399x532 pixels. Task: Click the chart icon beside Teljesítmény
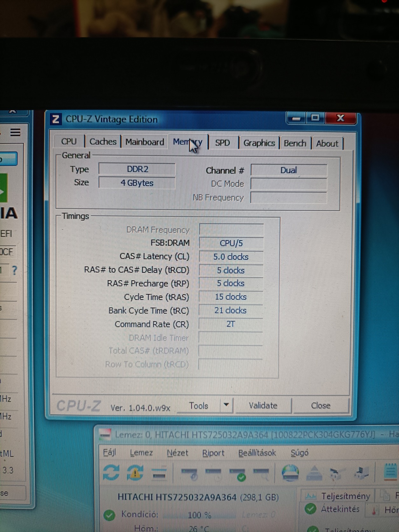(310, 496)
